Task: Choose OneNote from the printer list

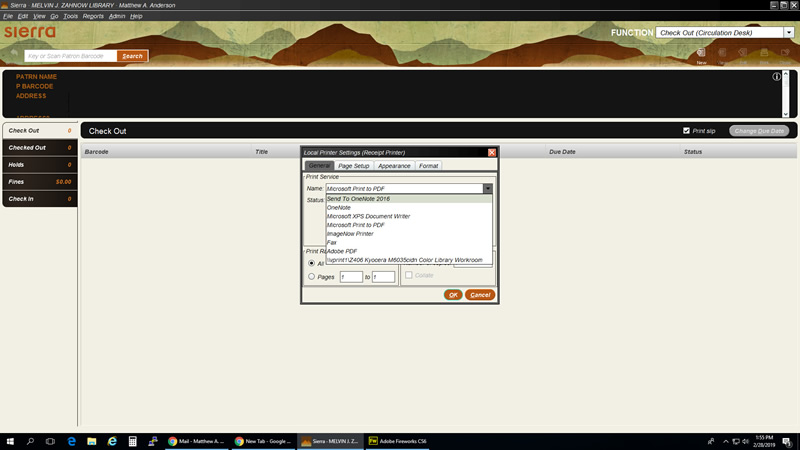Action: click(x=409, y=208)
